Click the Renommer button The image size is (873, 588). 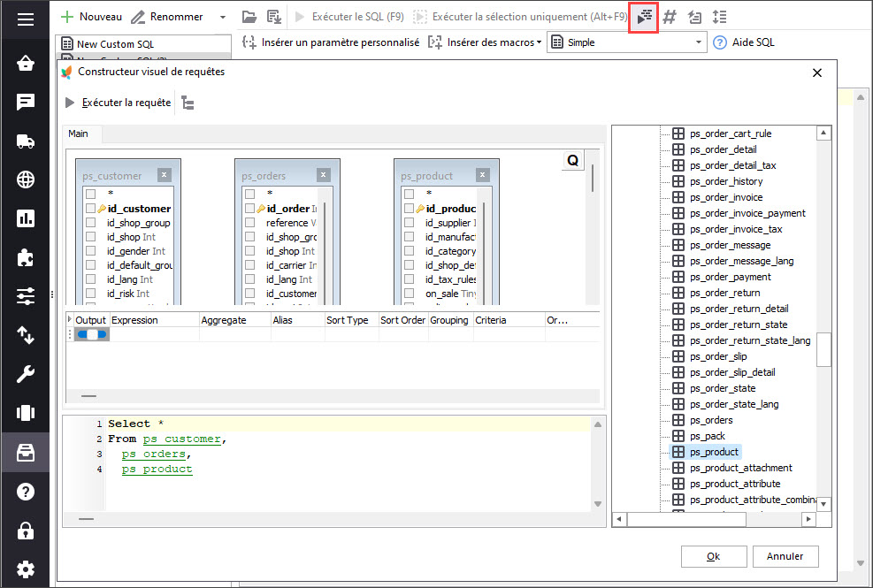coord(167,17)
